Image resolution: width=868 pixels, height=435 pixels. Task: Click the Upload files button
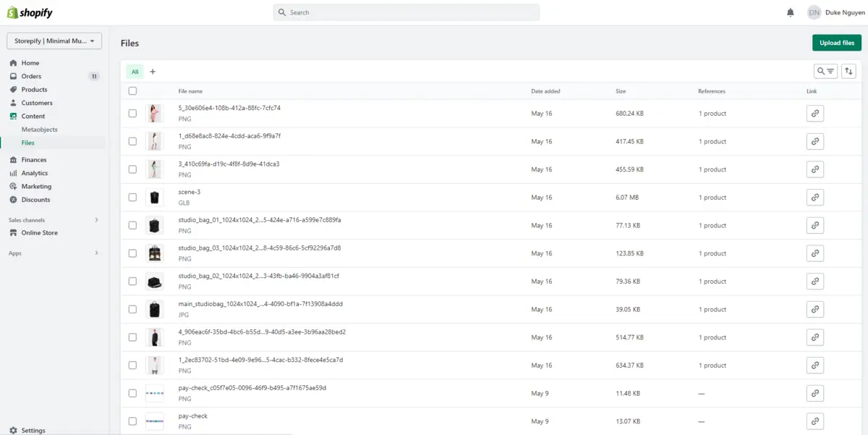coord(836,43)
